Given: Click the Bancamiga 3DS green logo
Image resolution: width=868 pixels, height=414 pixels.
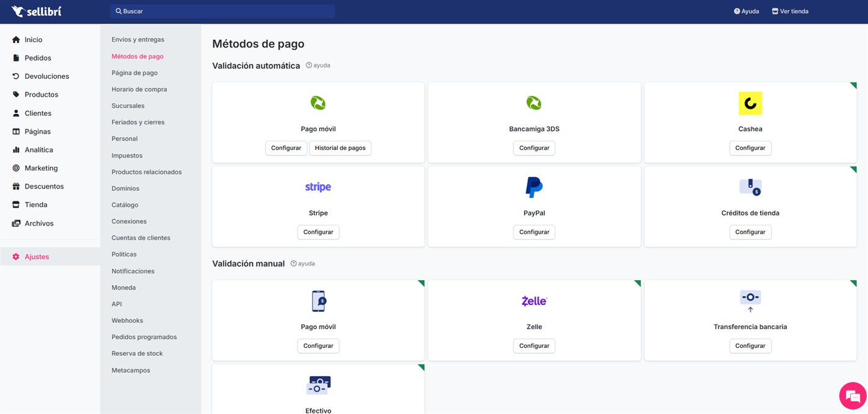Looking at the screenshot, I should click(534, 103).
